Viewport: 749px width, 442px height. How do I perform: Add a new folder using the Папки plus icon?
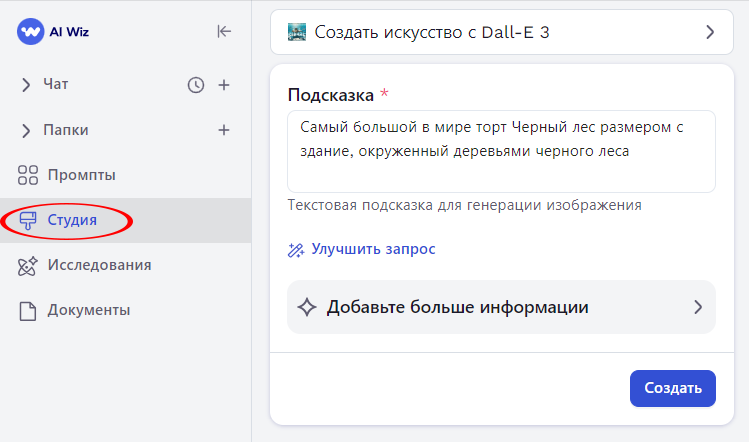click(224, 130)
